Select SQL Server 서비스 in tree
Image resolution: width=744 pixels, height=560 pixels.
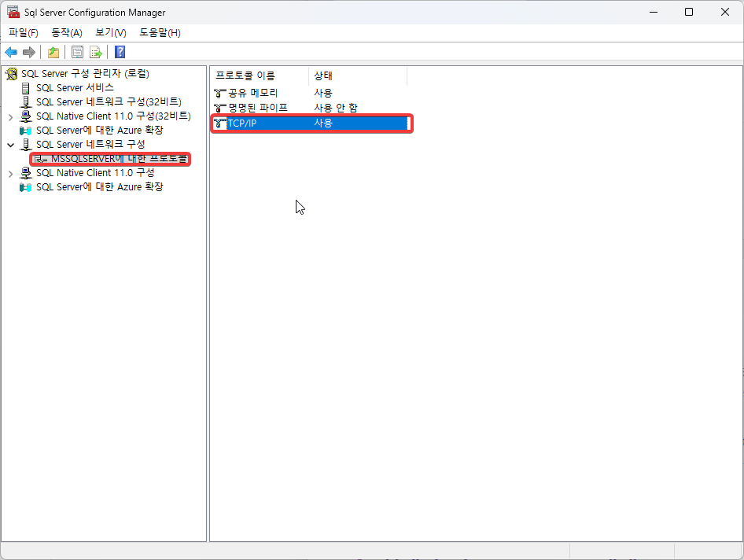coord(75,88)
